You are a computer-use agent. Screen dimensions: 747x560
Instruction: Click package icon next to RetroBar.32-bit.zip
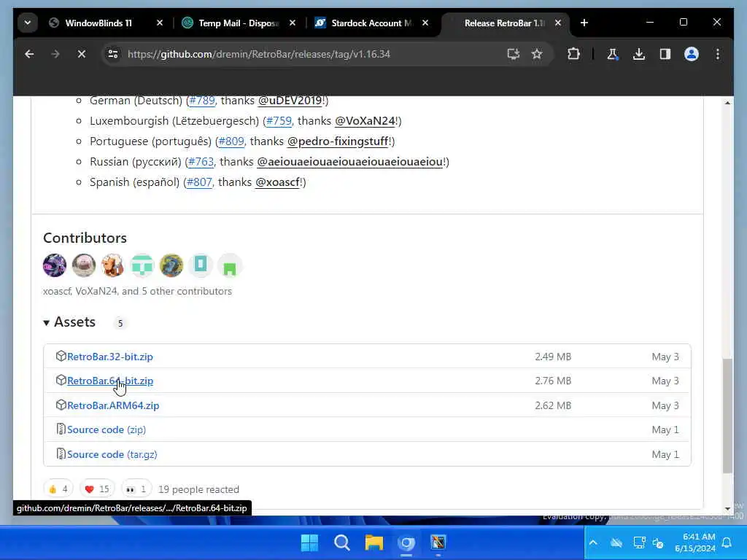(61, 356)
